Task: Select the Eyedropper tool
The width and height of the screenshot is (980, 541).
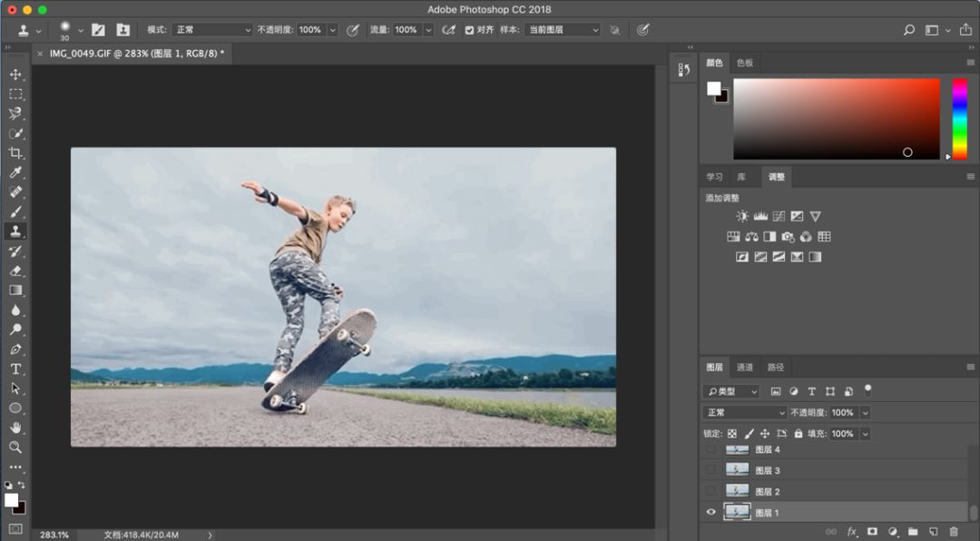Action: (x=15, y=172)
